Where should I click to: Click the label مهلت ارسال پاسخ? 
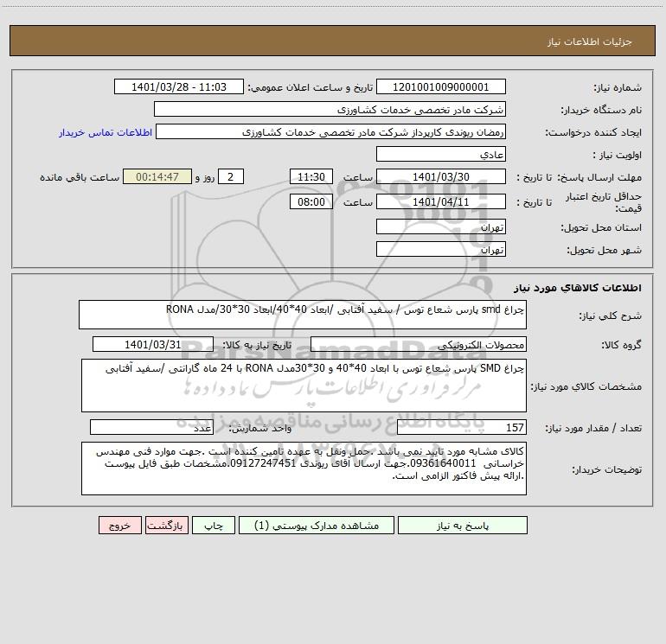pyautogui.click(x=599, y=177)
